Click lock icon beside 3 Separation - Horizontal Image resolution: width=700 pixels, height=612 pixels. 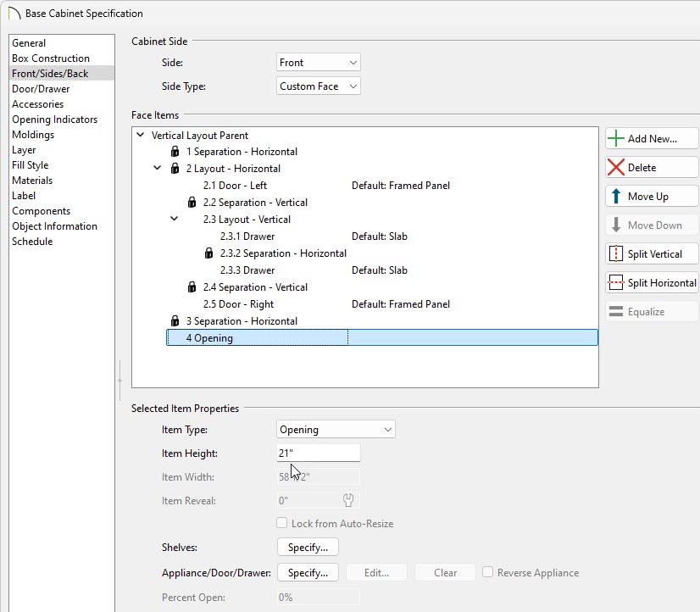tap(175, 321)
